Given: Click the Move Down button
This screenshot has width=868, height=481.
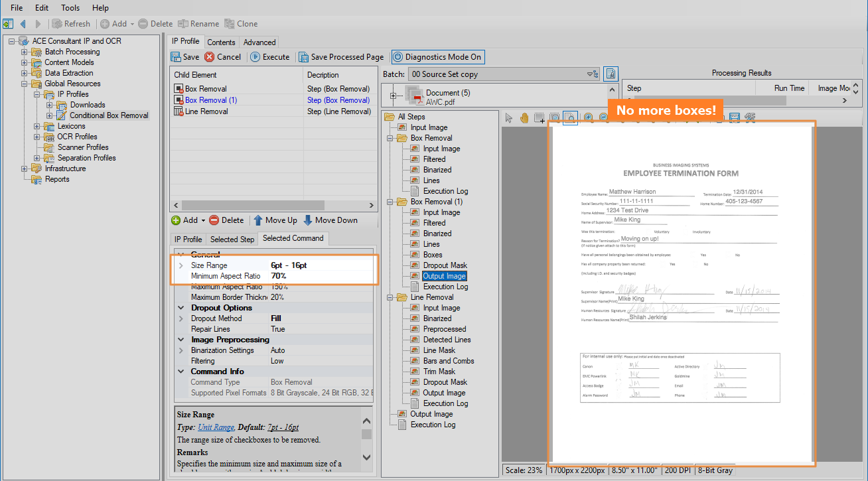Looking at the screenshot, I should (x=330, y=220).
